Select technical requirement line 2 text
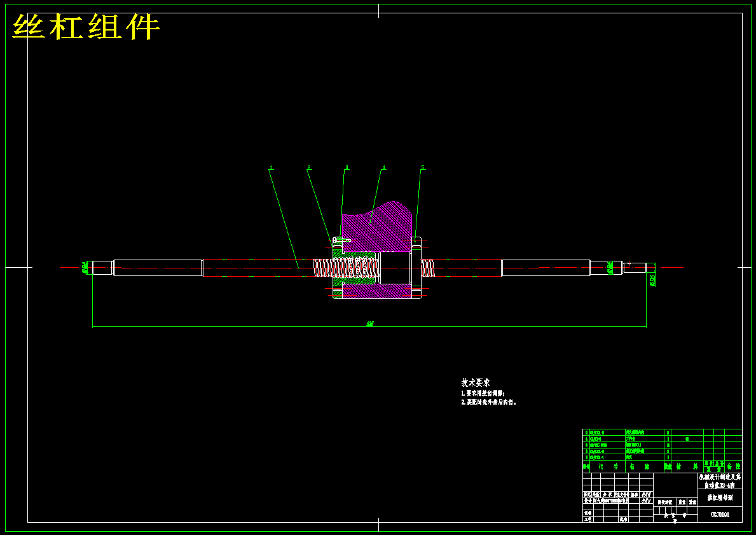This screenshot has width=756, height=535. pyautogui.click(x=488, y=402)
